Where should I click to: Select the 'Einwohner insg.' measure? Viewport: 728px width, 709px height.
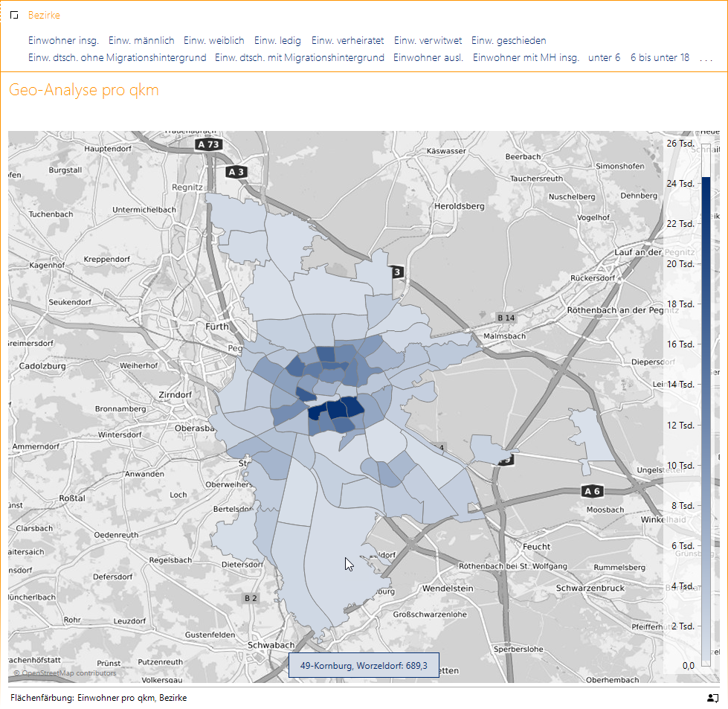click(63, 41)
